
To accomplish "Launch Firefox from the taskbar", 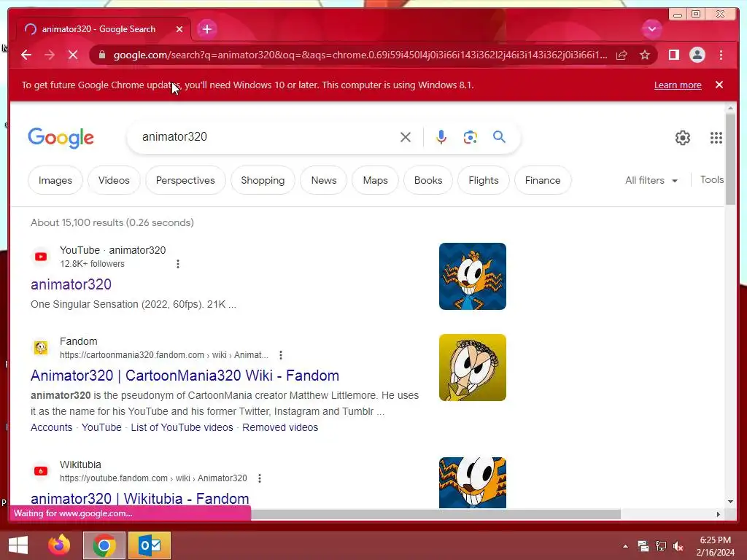I will 59,545.
